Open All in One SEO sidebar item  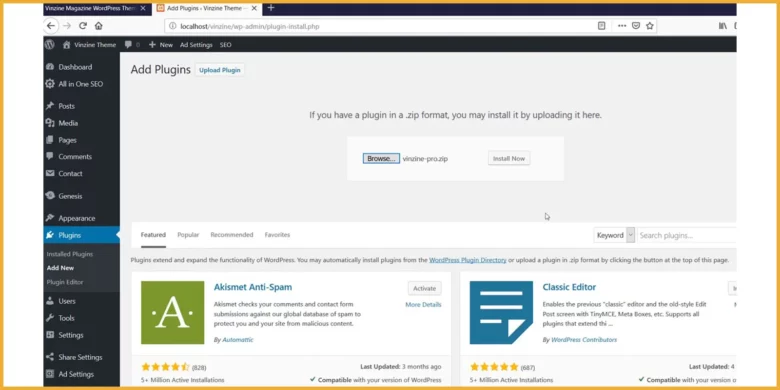82,84
